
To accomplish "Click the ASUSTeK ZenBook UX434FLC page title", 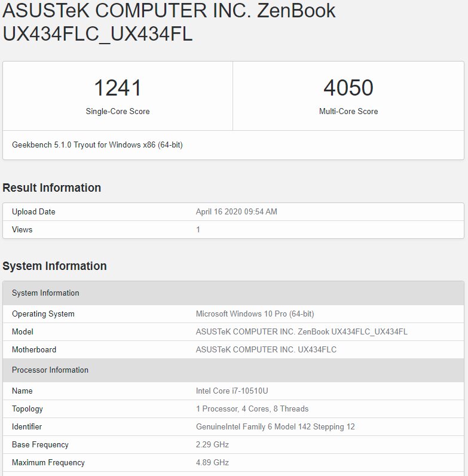I will [x=169, y=22].
